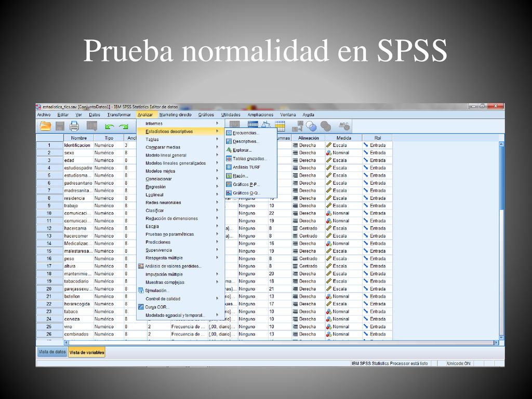
Task: Click the Save floppy disk toolbar icon
Action: [x=60, y=126]
